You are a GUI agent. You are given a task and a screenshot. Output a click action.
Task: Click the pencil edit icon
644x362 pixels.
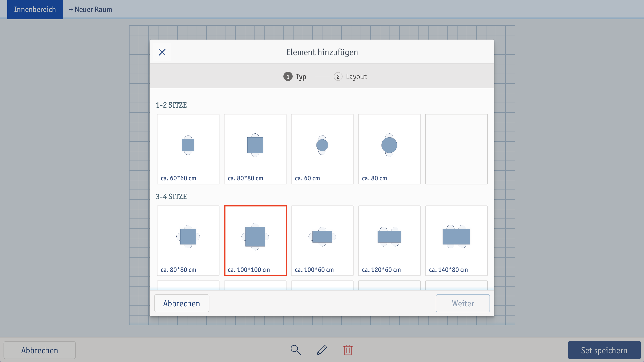tap(322, 350)
